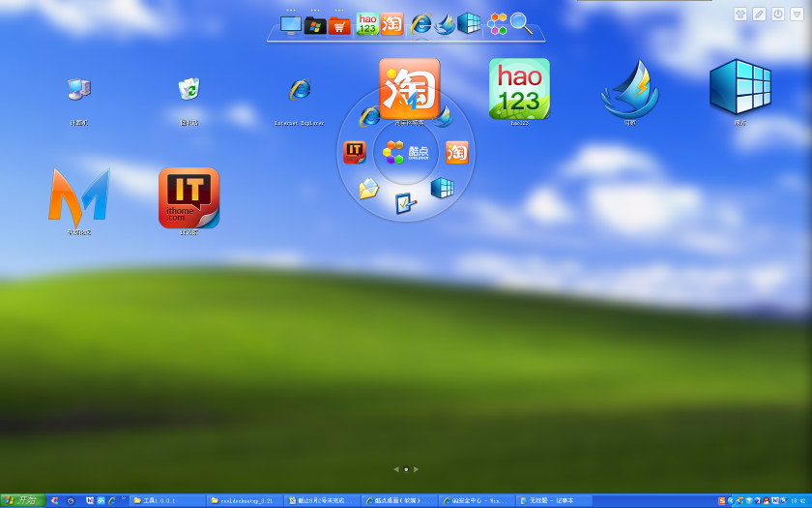Switch to the 酷点桌面 taskbar window

click(400, 501)
